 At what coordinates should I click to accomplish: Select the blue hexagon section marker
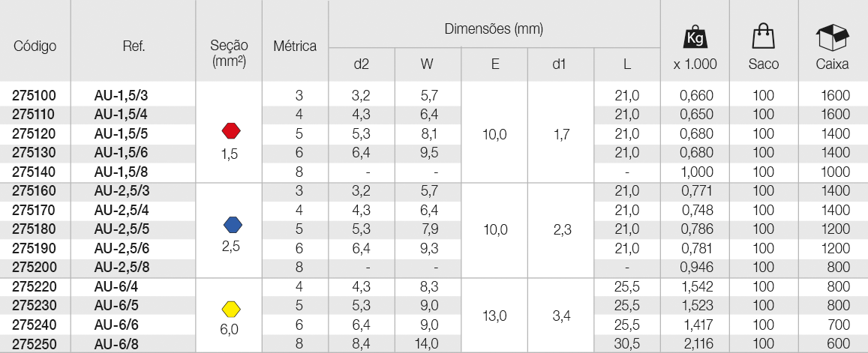coord(233,225)
